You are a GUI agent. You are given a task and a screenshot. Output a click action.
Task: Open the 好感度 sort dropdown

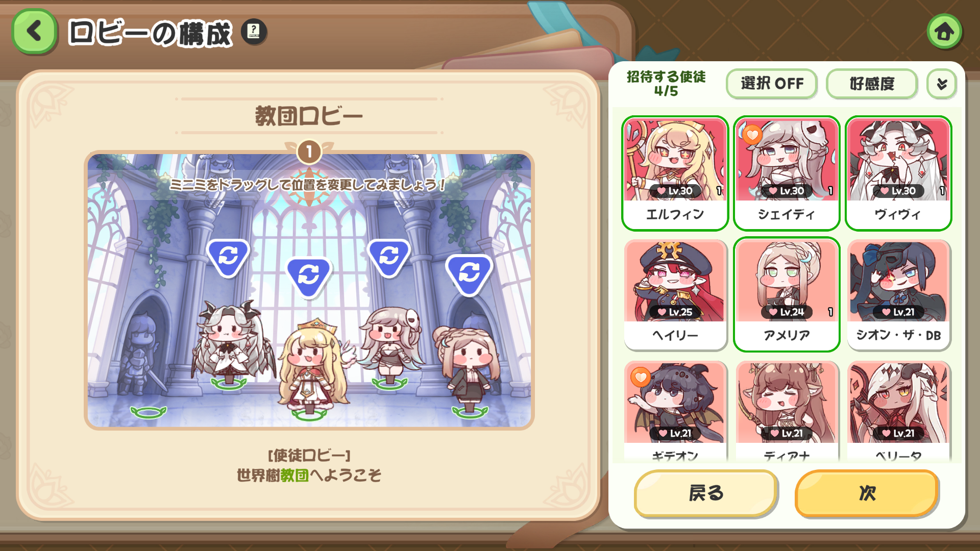click(x=872, y=84)
